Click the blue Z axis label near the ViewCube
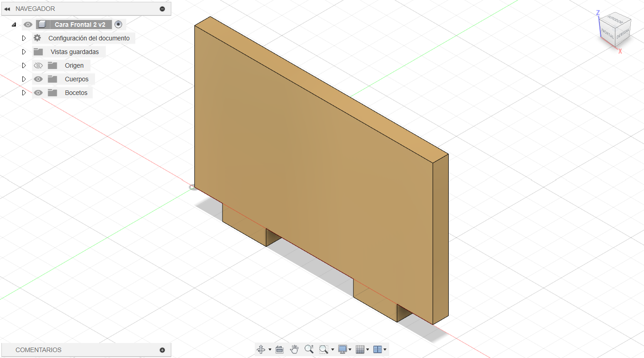 (598, 13)
